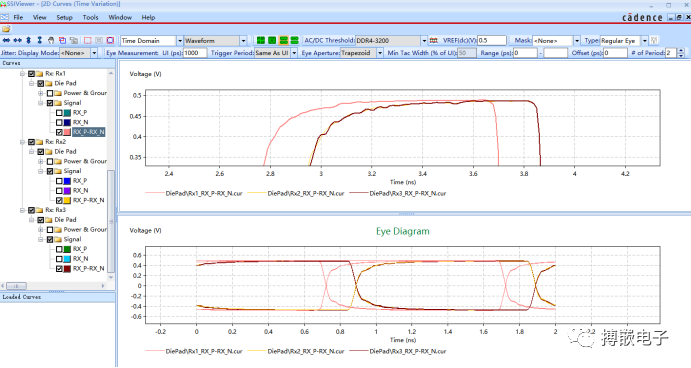The height and width of the screenshot is (368, 691).
Task: Uncheck the Rx1 RX_P-RX_N curve checkbox
Action: click(x=59, y=132)
